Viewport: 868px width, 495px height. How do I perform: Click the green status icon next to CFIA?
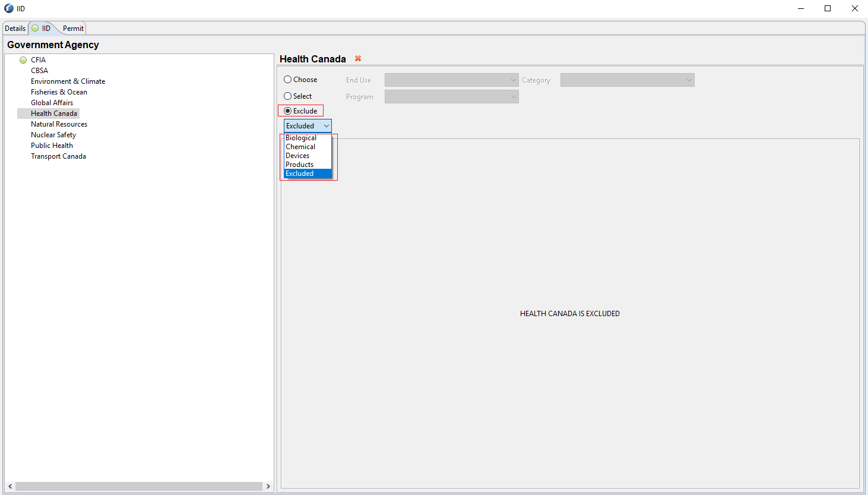(23, 60)
